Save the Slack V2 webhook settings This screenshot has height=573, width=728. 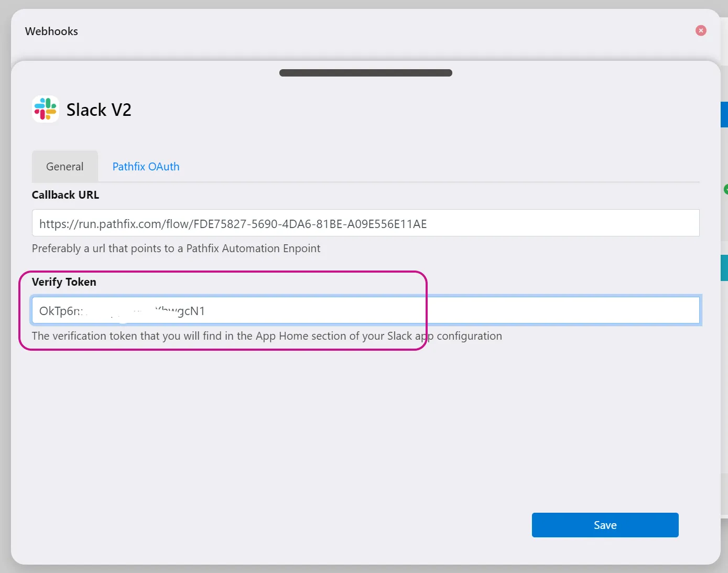tap(605, 525)
